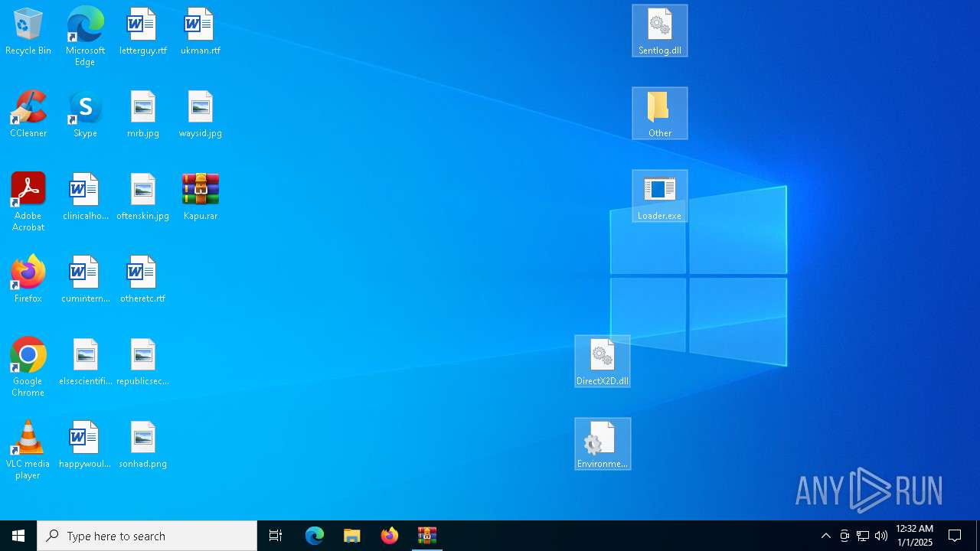The width and height of the screenshot is (980, 551).
Task: Select the Skype desktop shortcut
Action: (85, 114)
